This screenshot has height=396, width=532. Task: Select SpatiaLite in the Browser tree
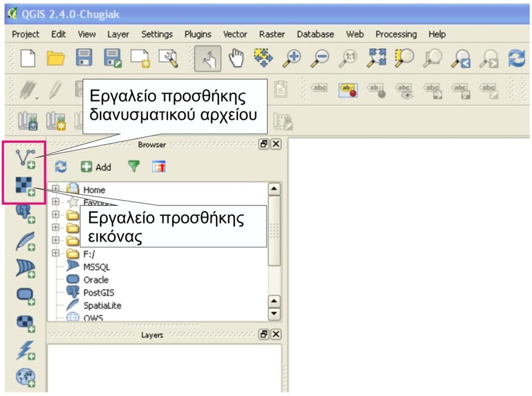coord(102,306)
